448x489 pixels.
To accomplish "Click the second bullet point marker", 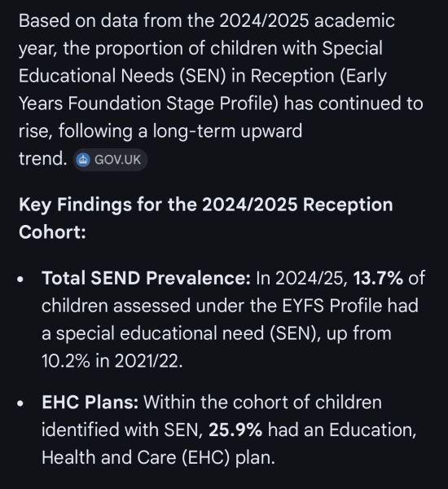I will click(x=20, y=403).
